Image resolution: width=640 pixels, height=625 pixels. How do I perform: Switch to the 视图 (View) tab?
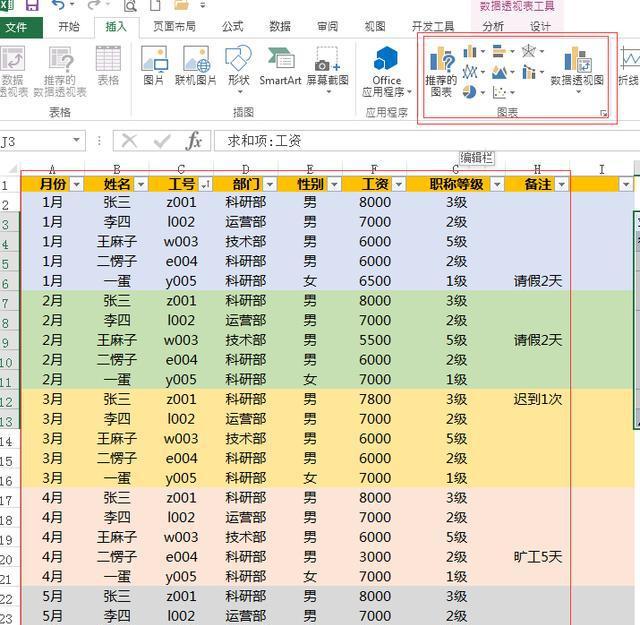click(375, 27)
